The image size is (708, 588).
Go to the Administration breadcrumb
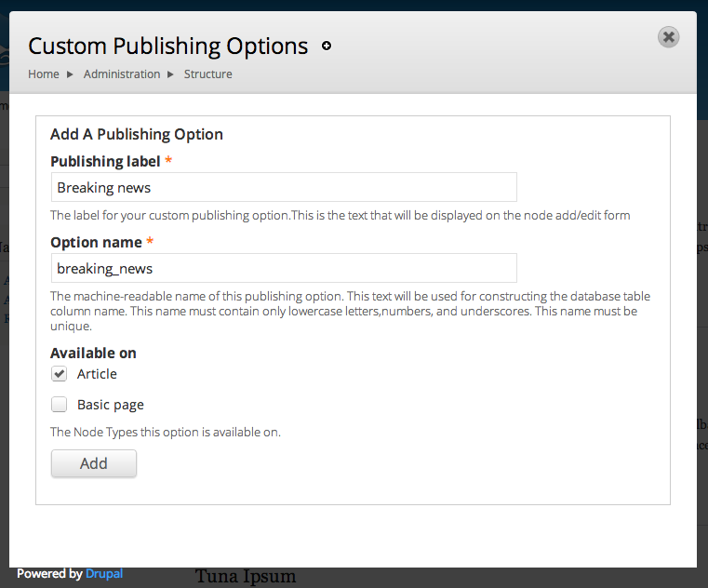[x=122, y=74]
